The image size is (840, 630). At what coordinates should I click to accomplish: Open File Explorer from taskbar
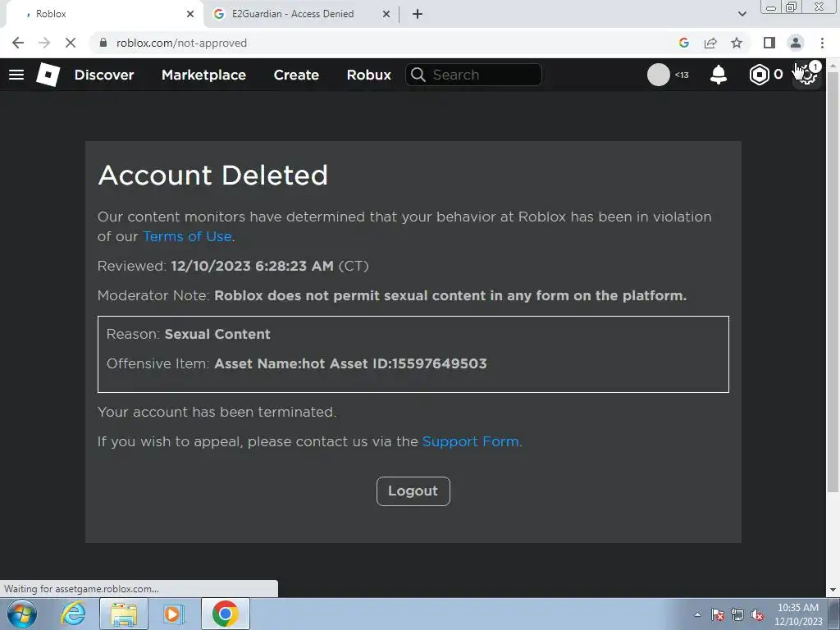(124, 614)
